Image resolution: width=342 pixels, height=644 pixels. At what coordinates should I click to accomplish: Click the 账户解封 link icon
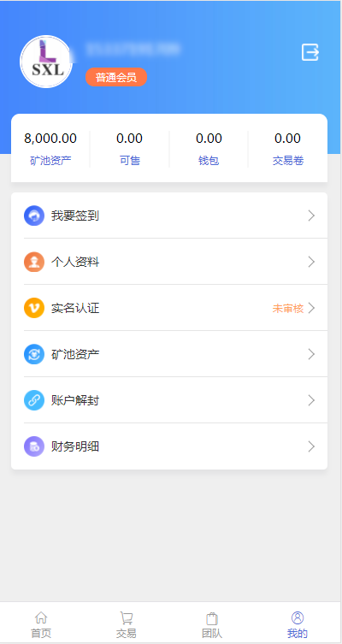tap(34, 400)
